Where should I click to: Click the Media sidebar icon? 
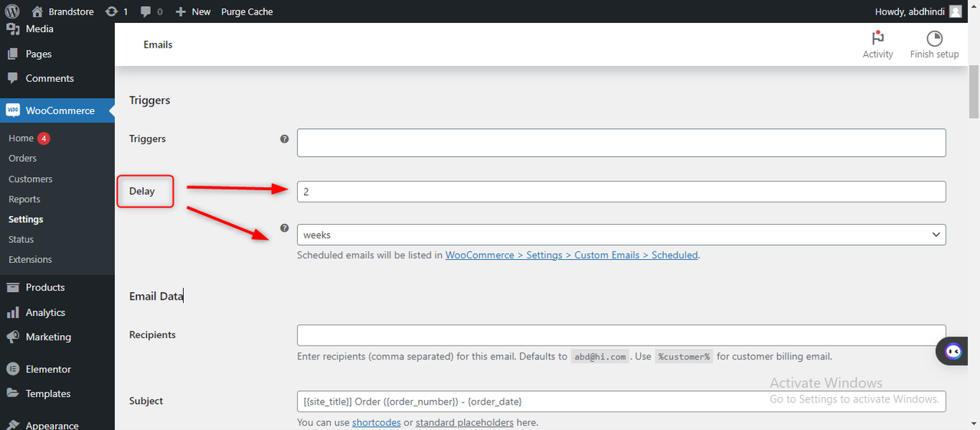click(12, 29)
